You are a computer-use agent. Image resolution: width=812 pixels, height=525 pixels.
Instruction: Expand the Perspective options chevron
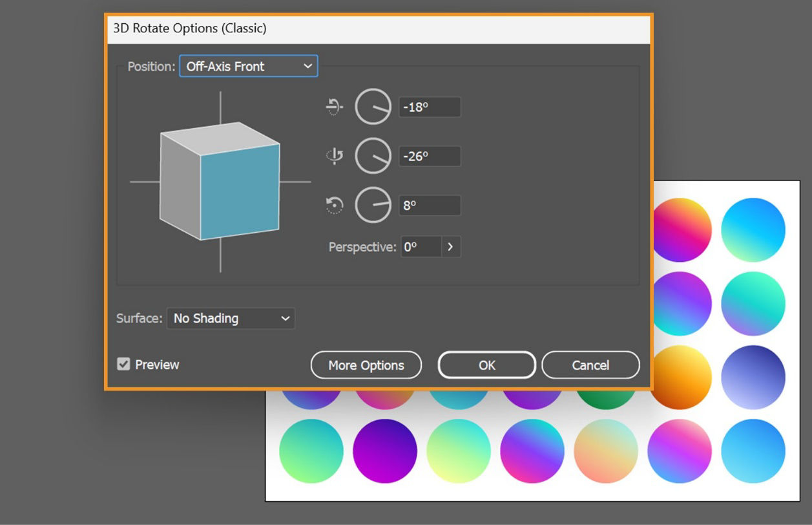(x=451, y=247)
